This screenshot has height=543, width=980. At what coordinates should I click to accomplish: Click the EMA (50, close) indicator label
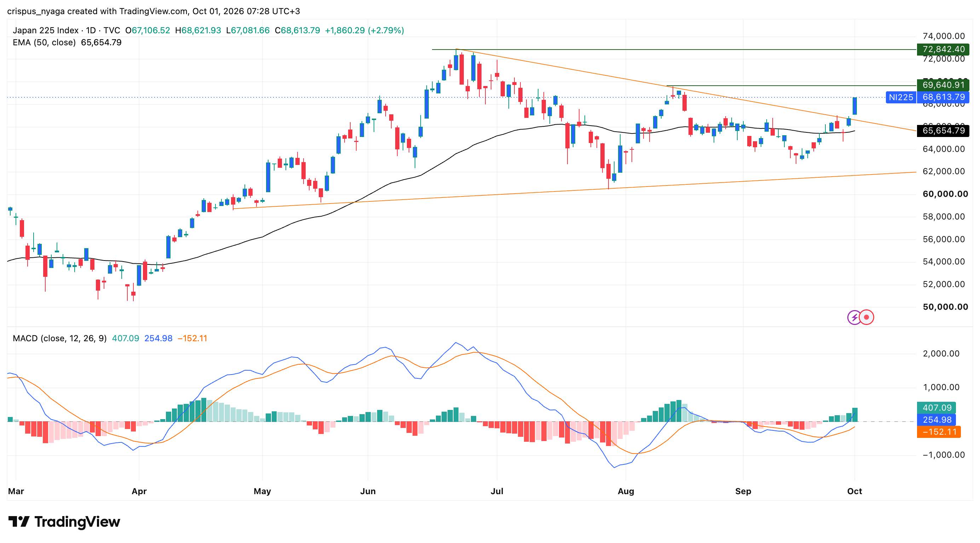pos(44,42)
